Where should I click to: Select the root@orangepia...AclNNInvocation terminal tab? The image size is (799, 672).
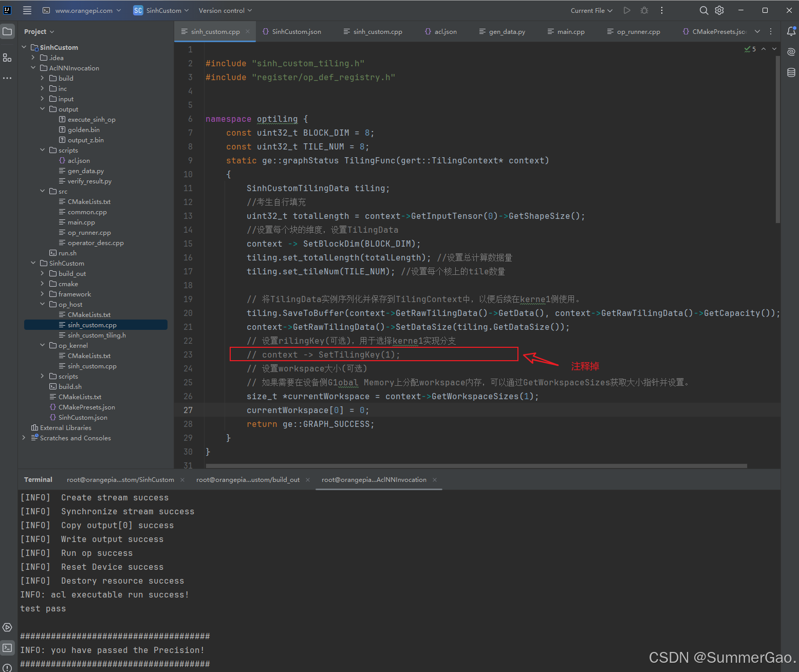(374, 479)
